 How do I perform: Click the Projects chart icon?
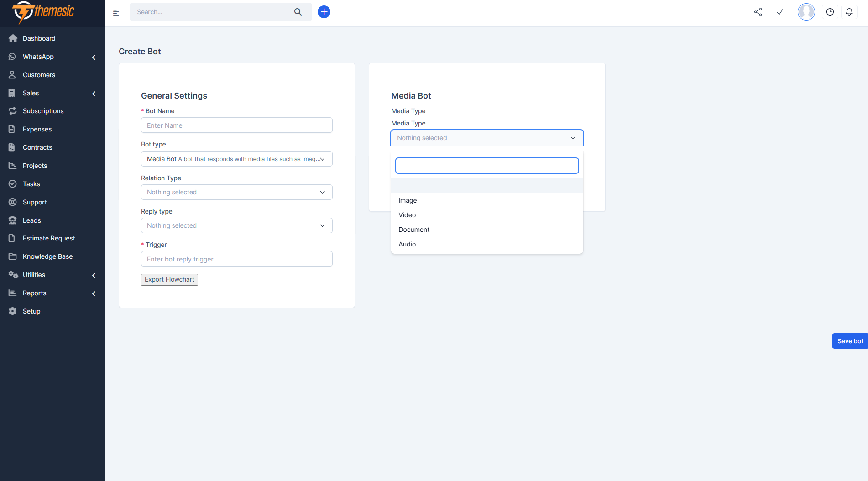(12, 166)
